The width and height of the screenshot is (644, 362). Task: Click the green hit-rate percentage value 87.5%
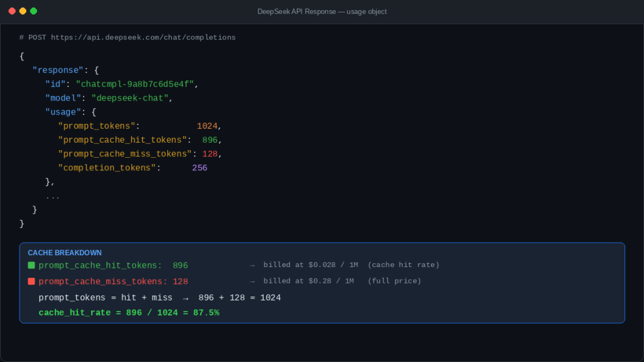tap(208, 312)
